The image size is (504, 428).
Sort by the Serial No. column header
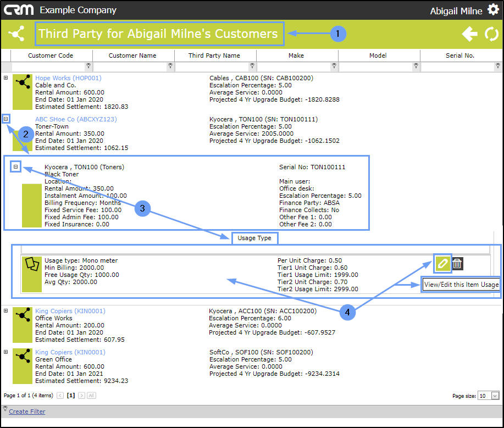(460, 55)
